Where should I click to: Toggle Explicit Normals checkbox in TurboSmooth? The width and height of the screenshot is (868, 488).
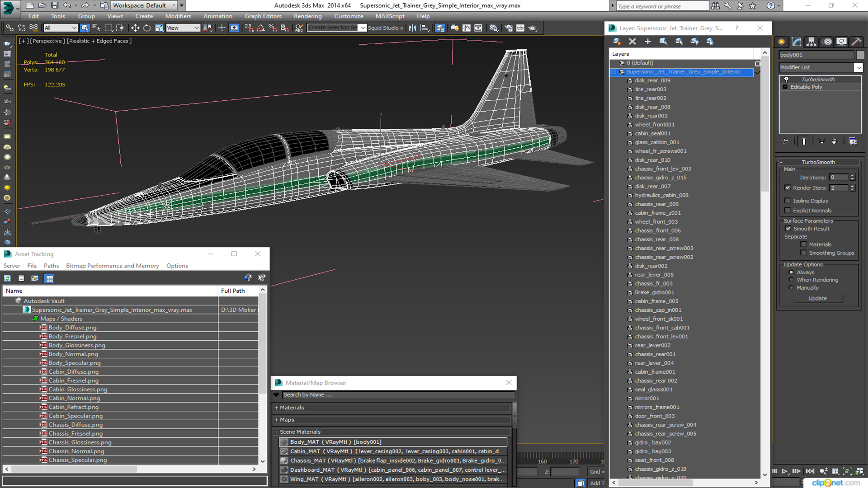point(788,210)
